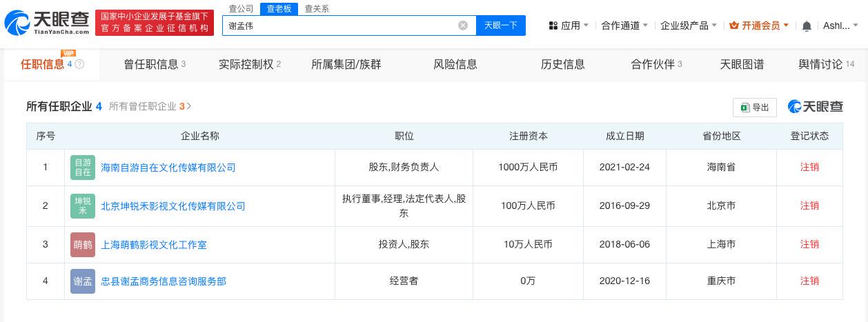The image size is (868, 322).
Task: Click the 萌鹤 company logo icon
Action: [x=83, y=245]
